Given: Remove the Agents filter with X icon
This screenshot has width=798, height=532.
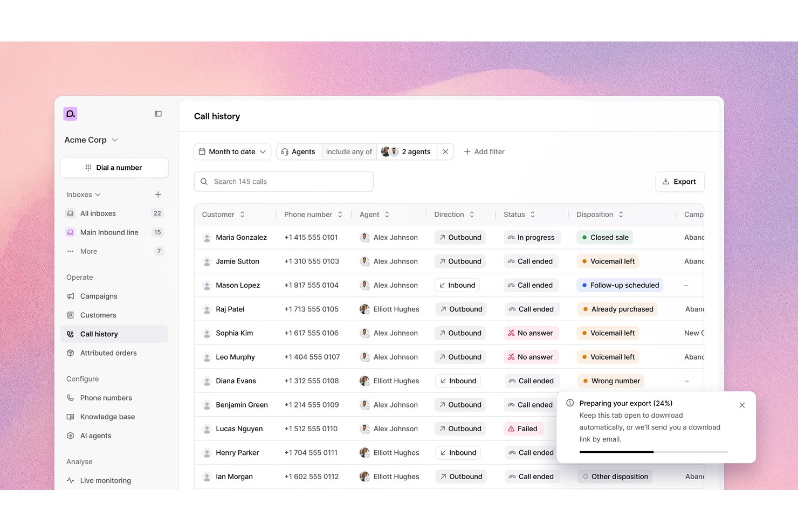Looking at the screenshot, I should coord(445,152).
